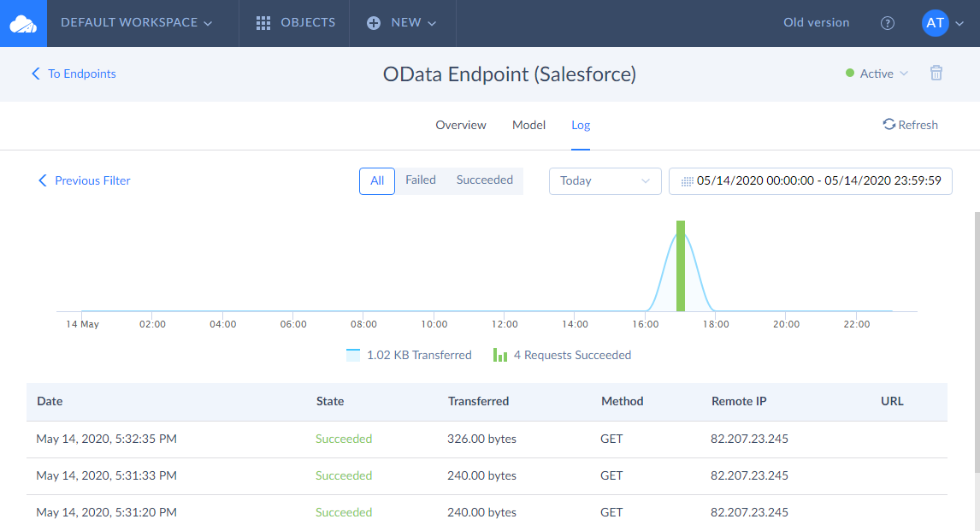980x531 pixels.
Task: Toggle the 4 Requests Succeeded legend
Action: coord(562,355)
